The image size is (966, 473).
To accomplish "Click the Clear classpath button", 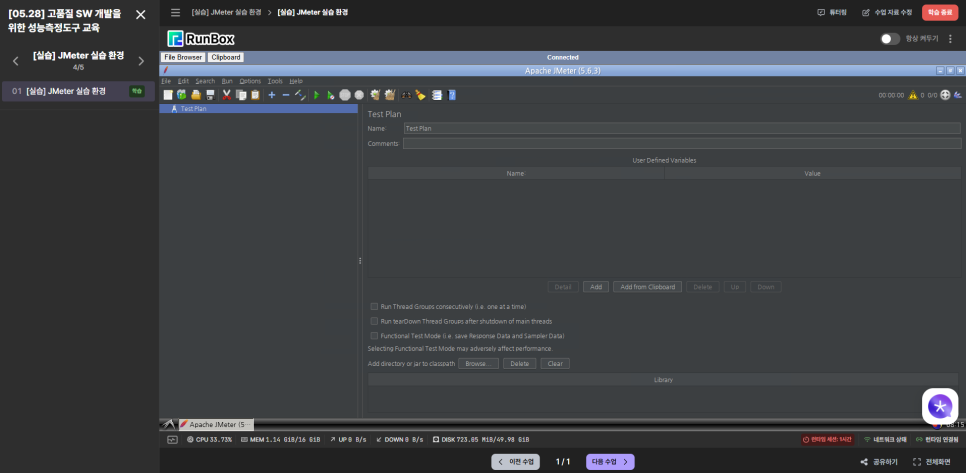I will click(555, 363).
